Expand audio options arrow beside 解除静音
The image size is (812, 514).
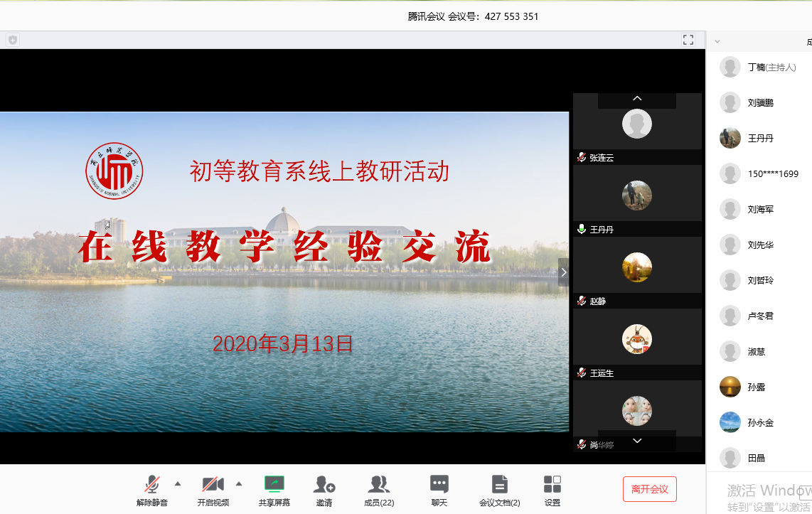[178, 483]
